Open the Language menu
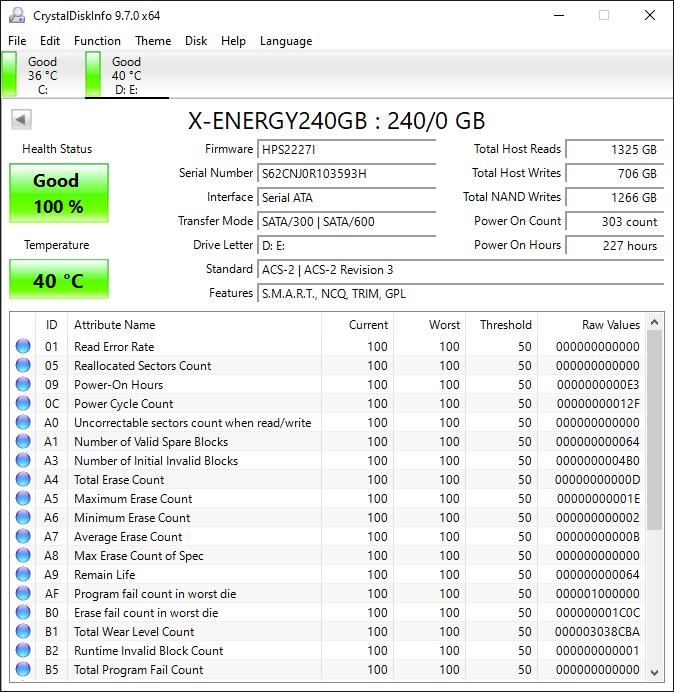 point(286,41)
